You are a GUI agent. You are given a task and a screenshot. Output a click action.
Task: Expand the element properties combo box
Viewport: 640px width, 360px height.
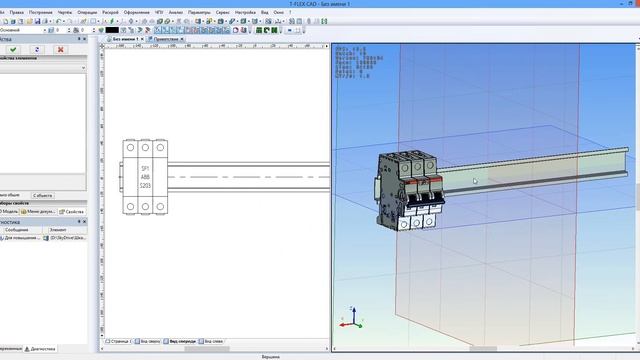(x=83, y=68)
